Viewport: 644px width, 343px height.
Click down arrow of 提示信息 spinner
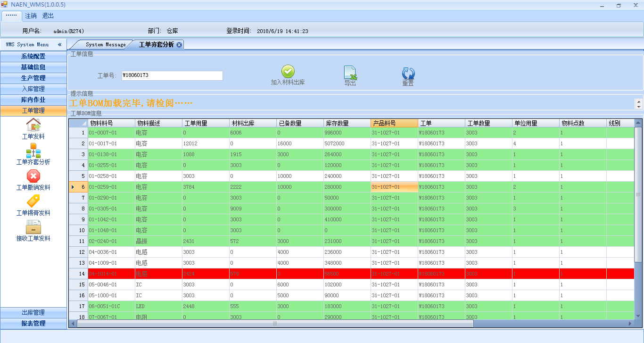point(639,106)
